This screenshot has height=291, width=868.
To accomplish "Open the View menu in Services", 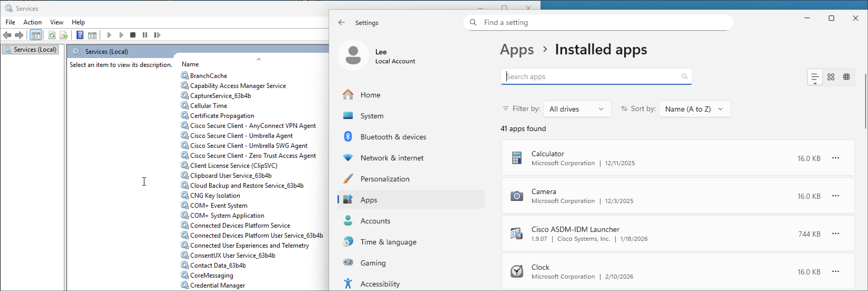I will coord(57,22).
